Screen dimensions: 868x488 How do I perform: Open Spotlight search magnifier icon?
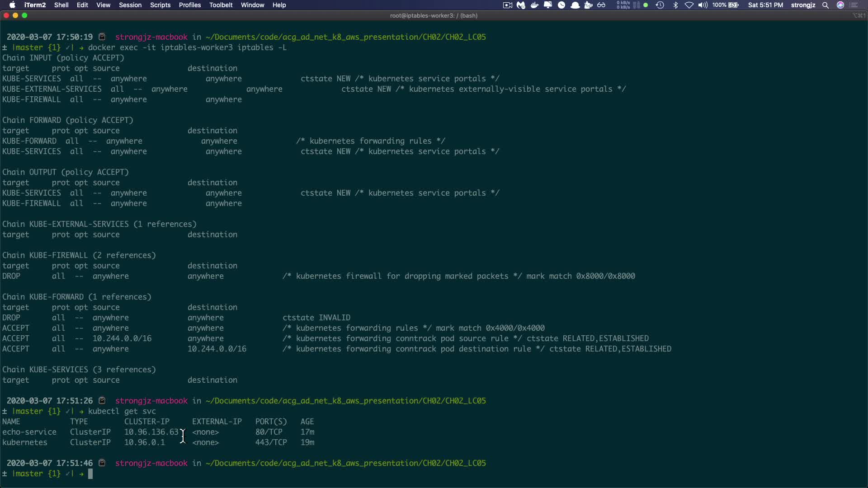click(x=826, y=5)
